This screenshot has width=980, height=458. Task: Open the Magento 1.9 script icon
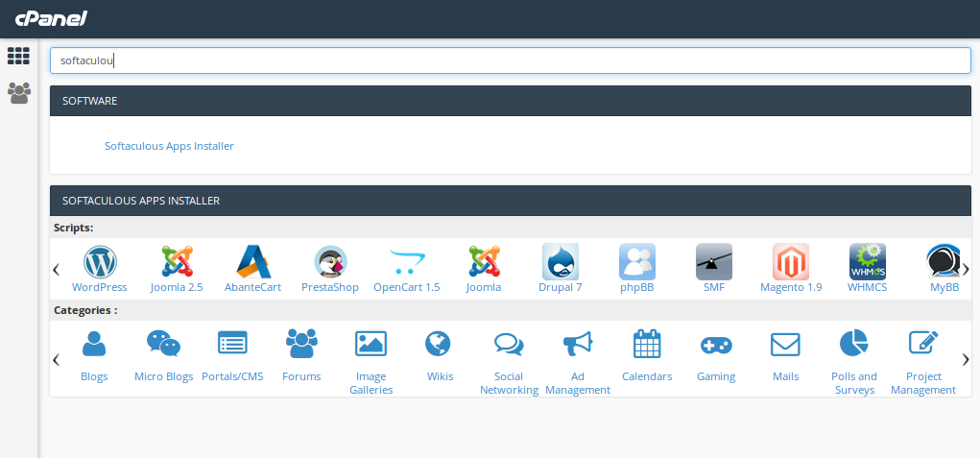pyautogui.click(x=790, y=262)
